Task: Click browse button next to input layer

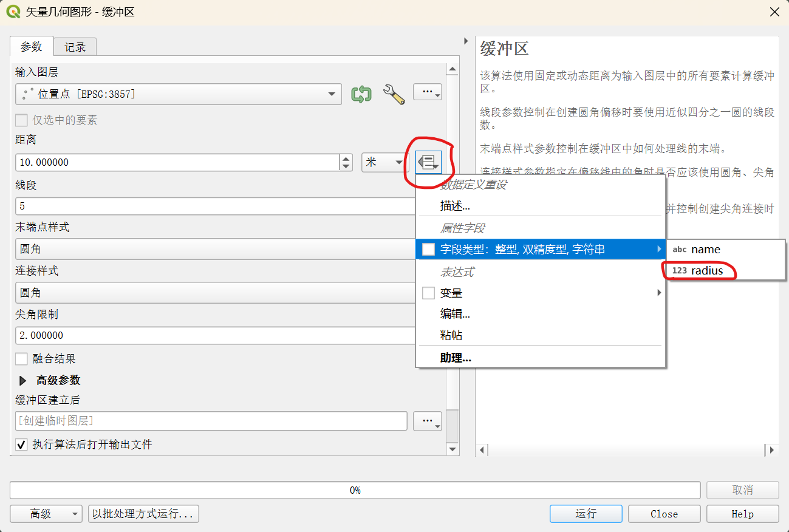Action: (x=428, y=92)
